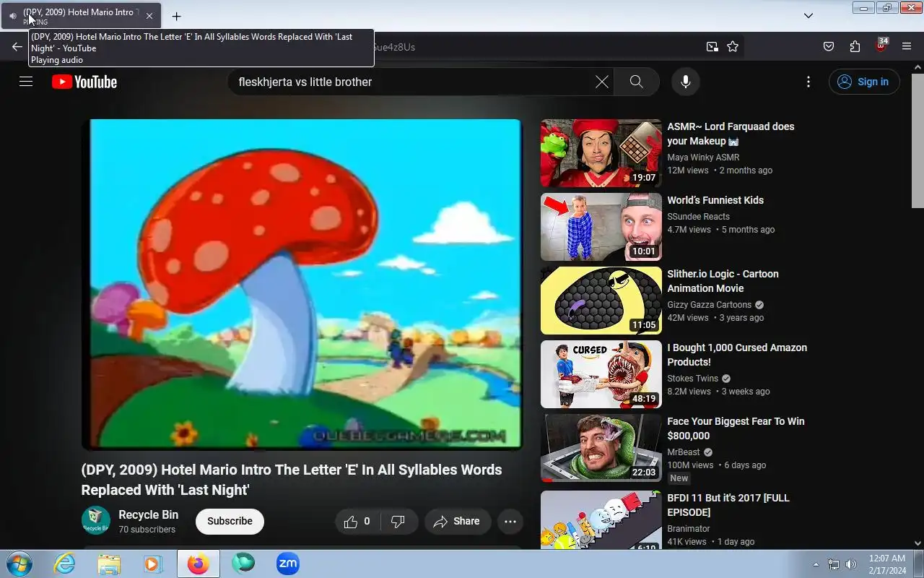Open Stokes Twins channel
Image resolution: width=924 pixels, height=578 pixels.
coord(692,379)
